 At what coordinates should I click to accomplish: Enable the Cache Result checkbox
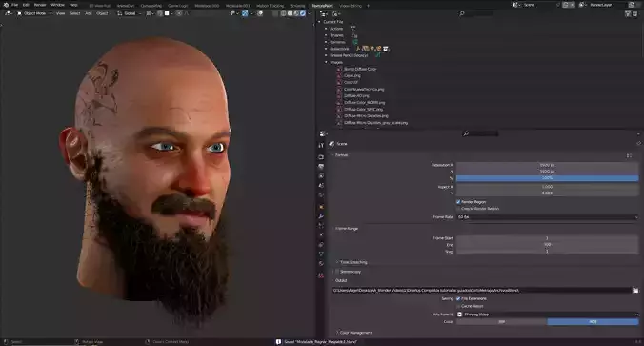point(458,306)
